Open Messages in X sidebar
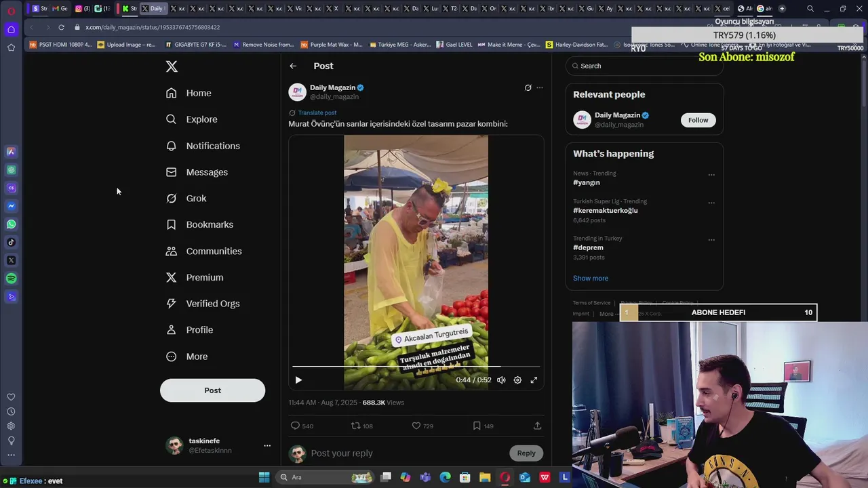This screenshot has width=868, height=488. pos(197,172)
